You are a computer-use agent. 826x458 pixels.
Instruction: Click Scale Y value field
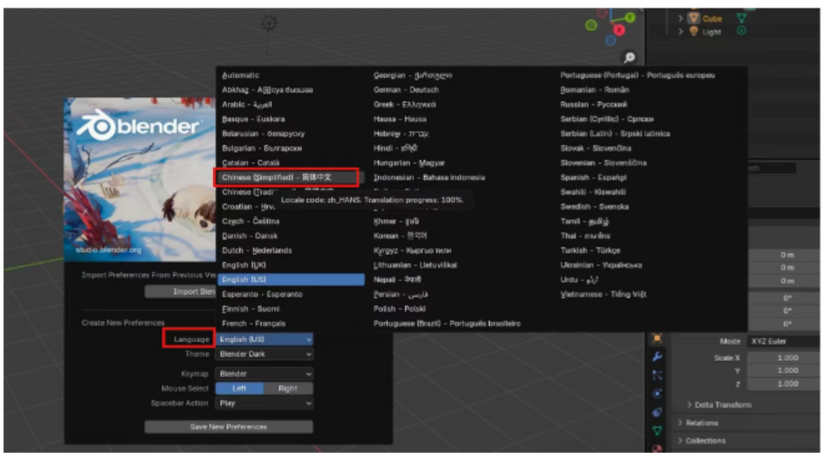point(784,371)
